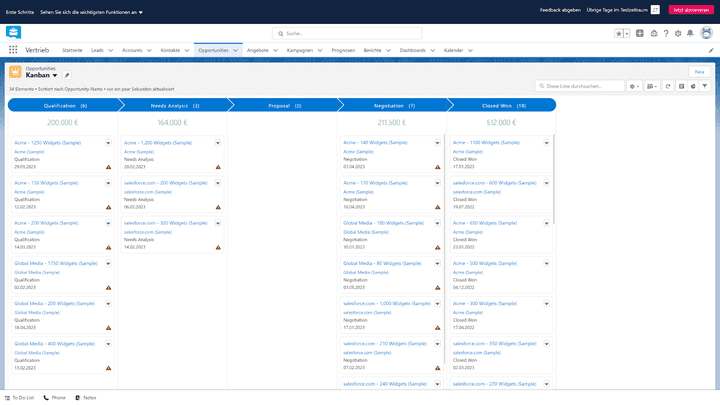Open 'salesforce.com - 1.000 Widgets (Sample)' opportunity
Image resolution: width=720 pixels, height=405 pixels.
tap(387, 304)
